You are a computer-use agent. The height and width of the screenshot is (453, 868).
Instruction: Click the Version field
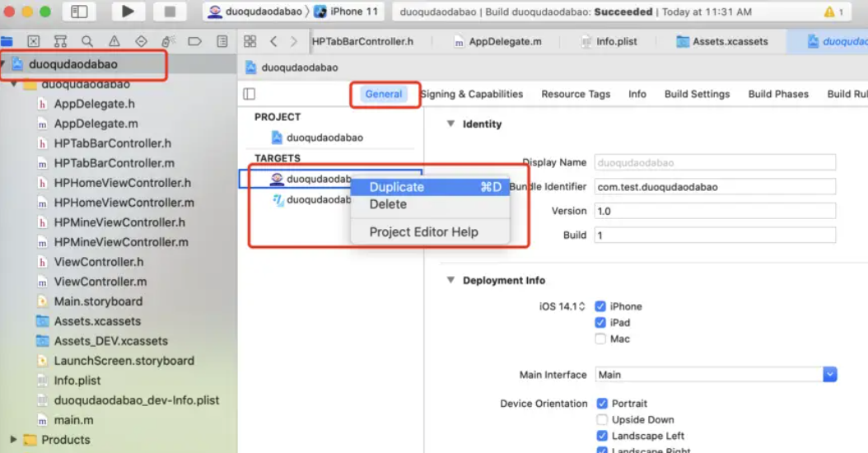[715, 211]
